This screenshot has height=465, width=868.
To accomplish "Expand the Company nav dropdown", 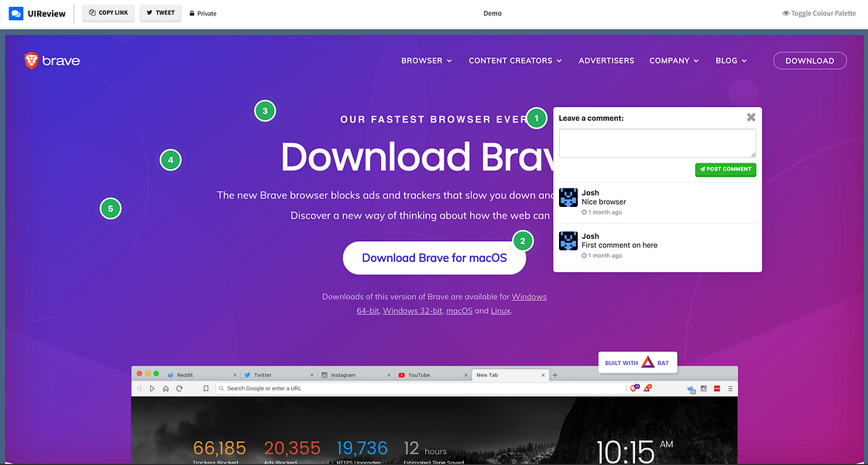I will click(674, 60).
